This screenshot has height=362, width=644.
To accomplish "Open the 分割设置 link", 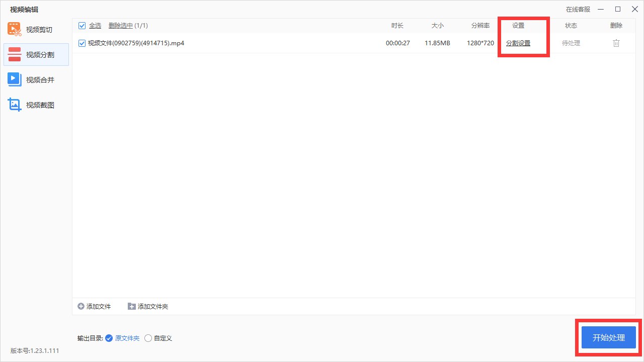I will pyautogui.click(x=518, y=43).
